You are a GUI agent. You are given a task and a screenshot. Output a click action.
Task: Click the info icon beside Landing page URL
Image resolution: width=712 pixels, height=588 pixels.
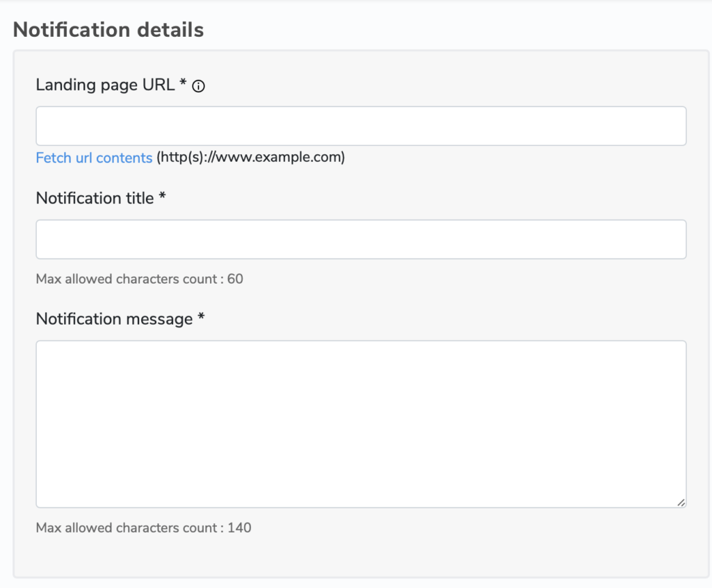(199, 86)
